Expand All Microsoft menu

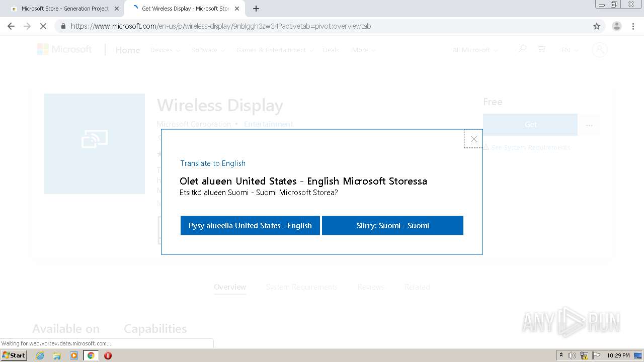[475, 50]
